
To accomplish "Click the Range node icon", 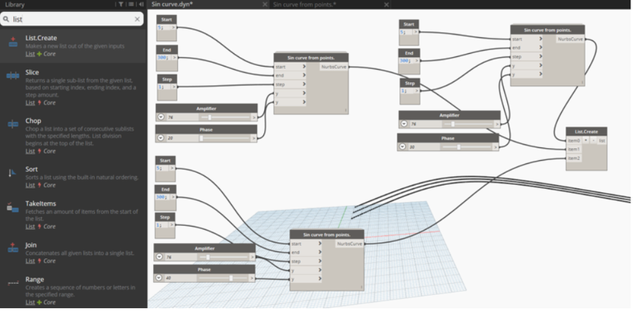I will coord(13,283).
